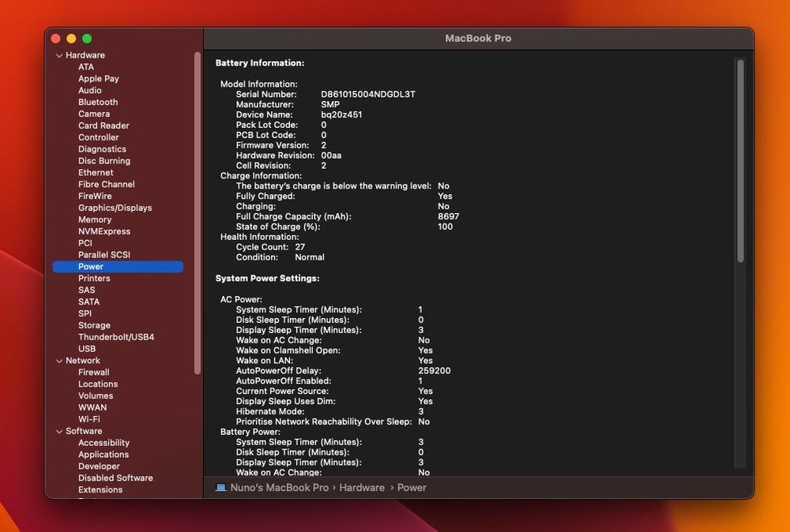Select Fibre Channel in the sidebar
Image resolution: width=790 pixels, height=532 pixels.
(107, 184)
